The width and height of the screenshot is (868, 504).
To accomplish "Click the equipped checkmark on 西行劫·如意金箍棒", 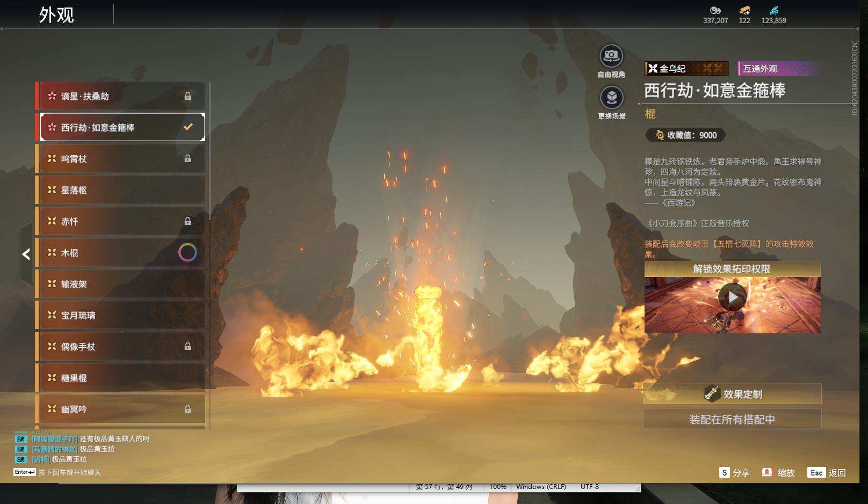I will pos(188,127).
